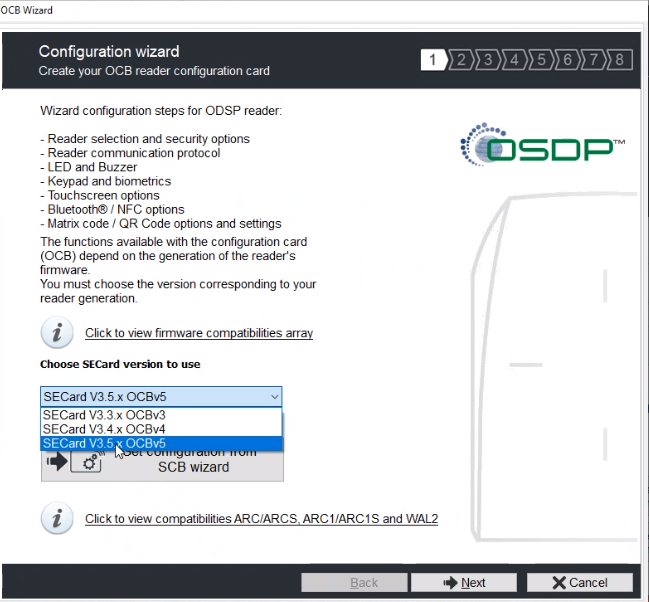649x602 pixels.
Task: Cancel the configuration wizard
Action: [580, 582]
